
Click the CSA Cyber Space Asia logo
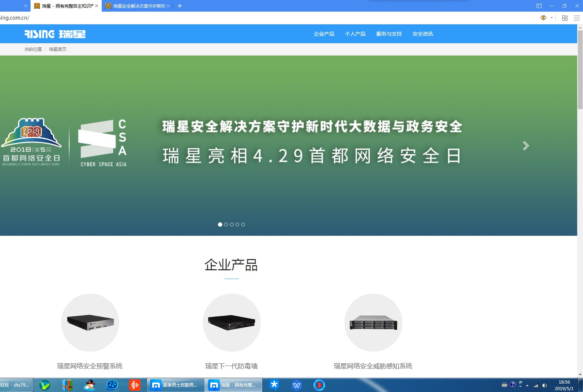103,143
